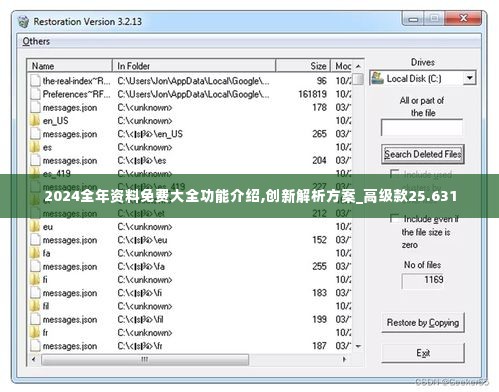This screenshot has width=499, height=392.
Task: Select the Preferences~RF file icon
Action: [35, 94]
